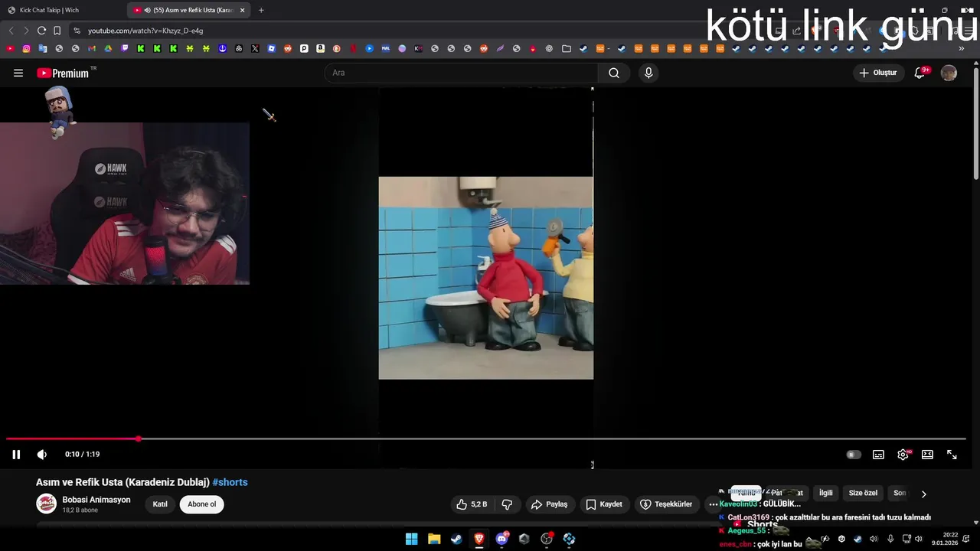The height and width of the screenshot is (551, 980).
Task: Open the bookmarks folder icon
Action: point(567,48)
